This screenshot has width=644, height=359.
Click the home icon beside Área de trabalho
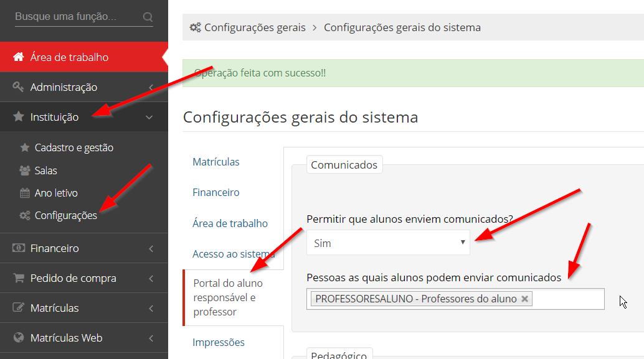point(19,57)
